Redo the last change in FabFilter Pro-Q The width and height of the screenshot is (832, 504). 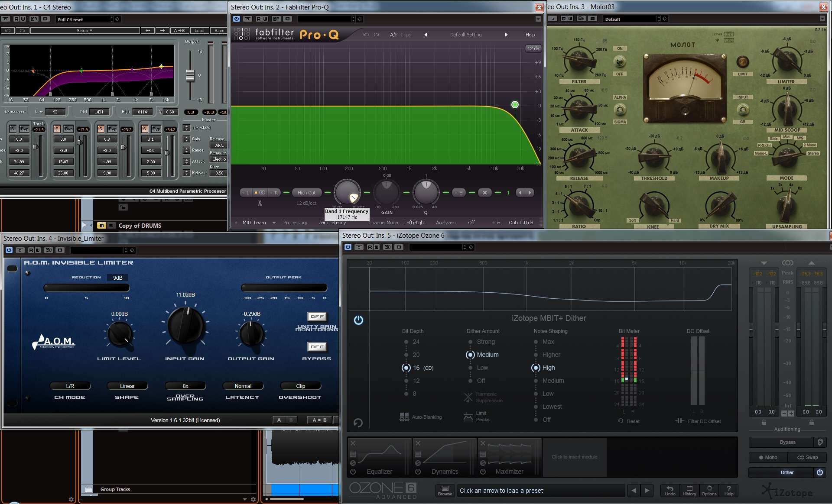pos(377,35)
